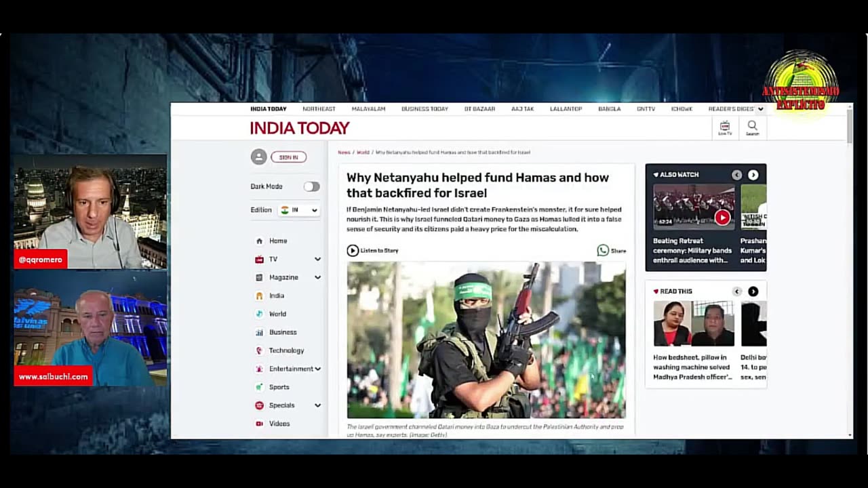Screen dimensions: 868x488
Task: Click the Sports sidebar icon
Action: [259, 387]
